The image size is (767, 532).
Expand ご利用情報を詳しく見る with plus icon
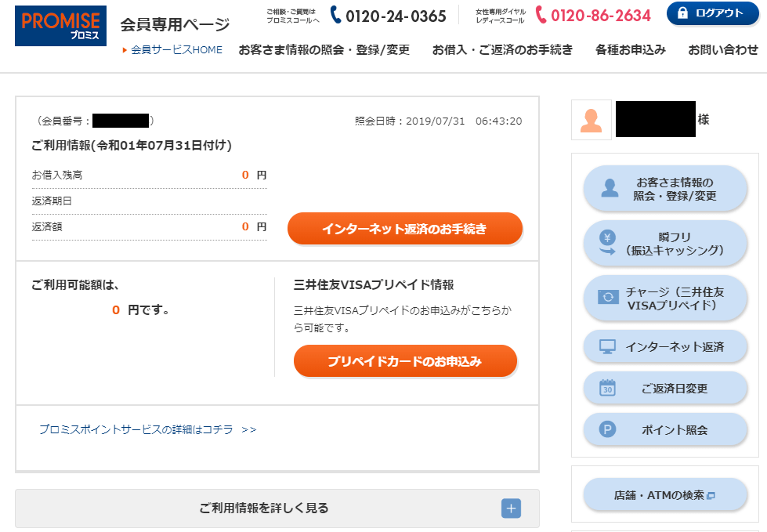click(511, 508)
